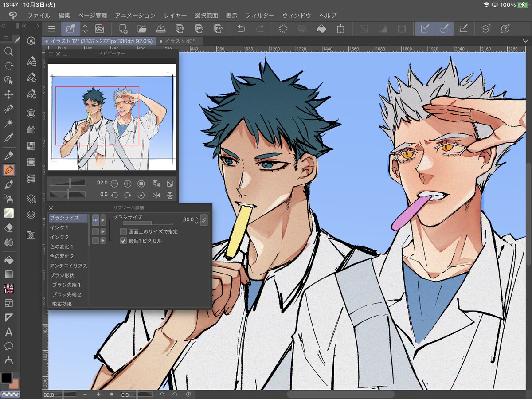Export as psd icon
Image resolution: width=532 pixels, height=399 pixels.
point(218,29)
